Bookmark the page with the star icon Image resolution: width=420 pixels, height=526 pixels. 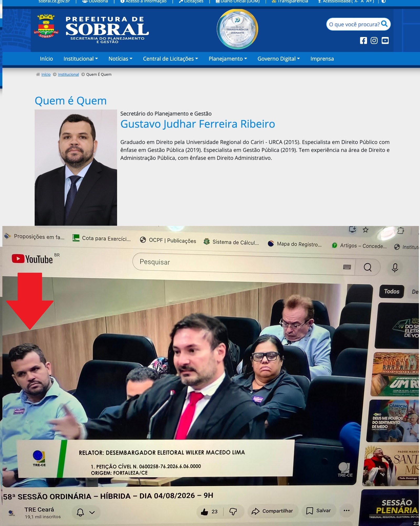[x=365, y=230]
